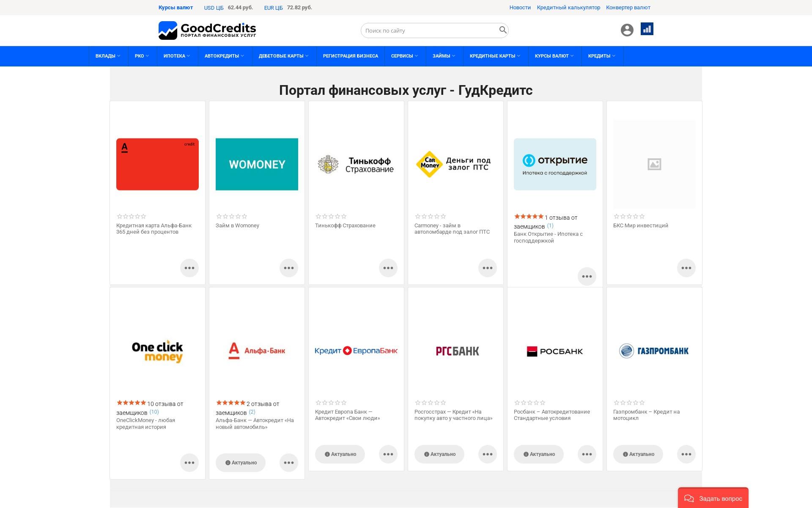Image resolution: width=812 pixels, height=508 pixels.
Task: Open three-dots menu on Газпромбанк card
Action: 686,454
